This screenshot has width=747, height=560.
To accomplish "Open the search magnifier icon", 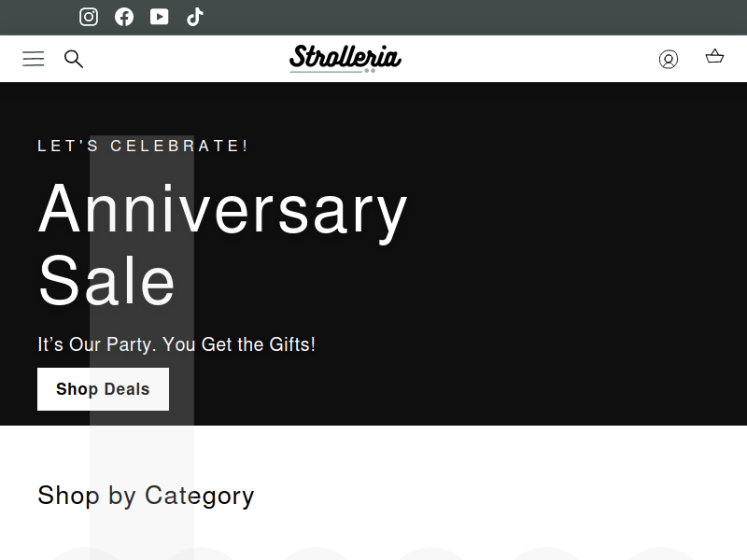I will [x=74, y=59].
